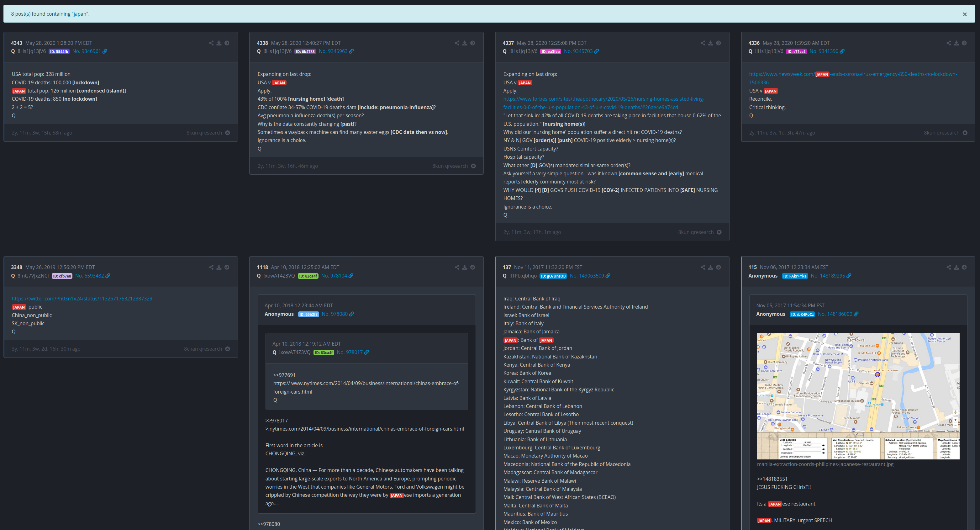Click the circled X in post 4338 footer

(473, 166)
